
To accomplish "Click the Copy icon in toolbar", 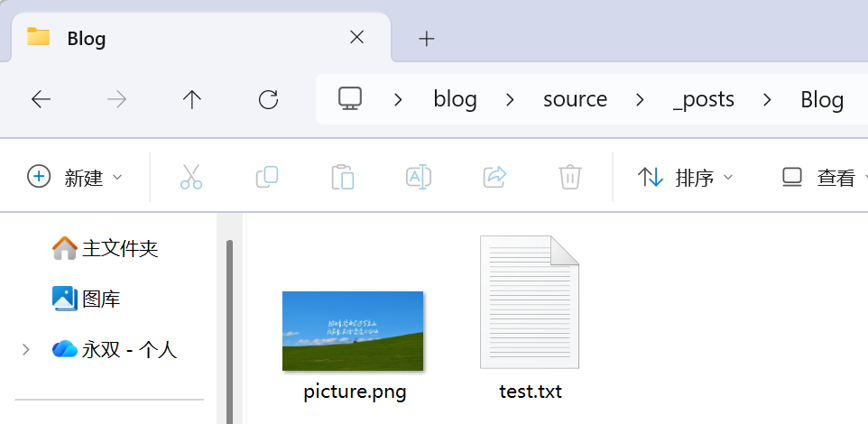I will [267, 177].
